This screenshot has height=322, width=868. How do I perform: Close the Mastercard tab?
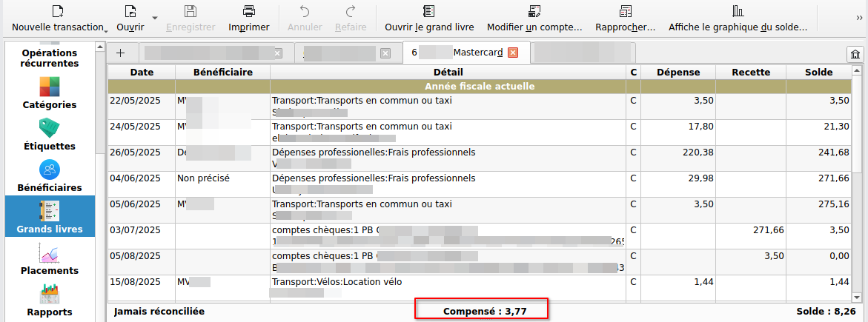(513, 53)
